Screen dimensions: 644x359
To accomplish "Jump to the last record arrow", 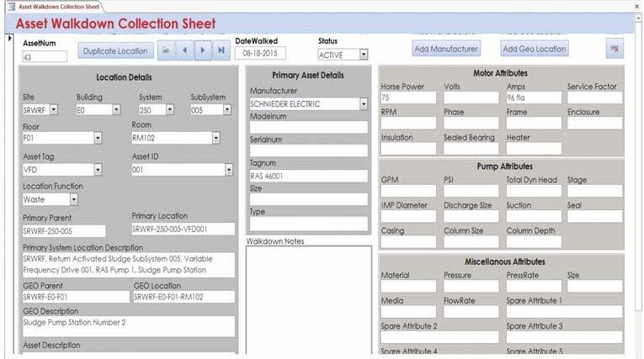I will [221, 50].
